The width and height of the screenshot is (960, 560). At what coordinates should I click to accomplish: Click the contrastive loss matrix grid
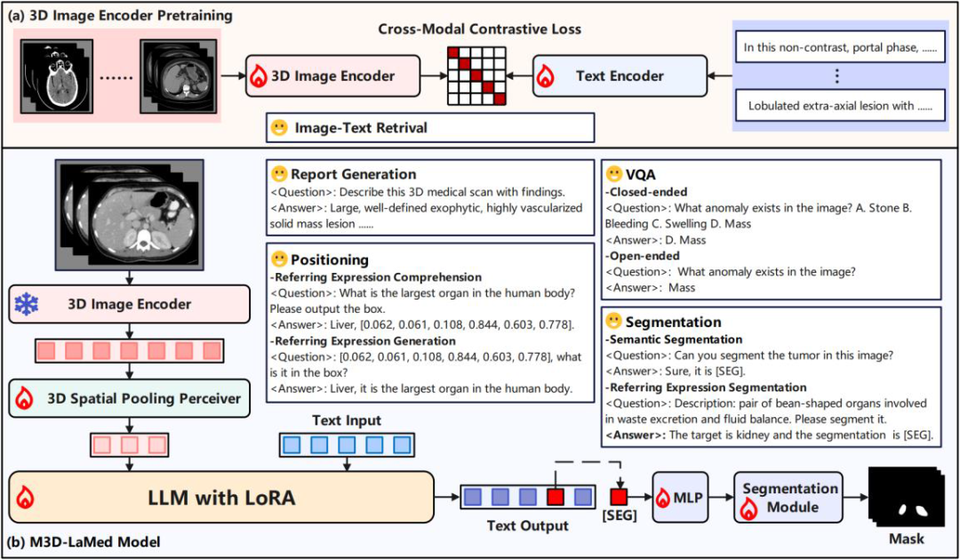tap(478, 76)
